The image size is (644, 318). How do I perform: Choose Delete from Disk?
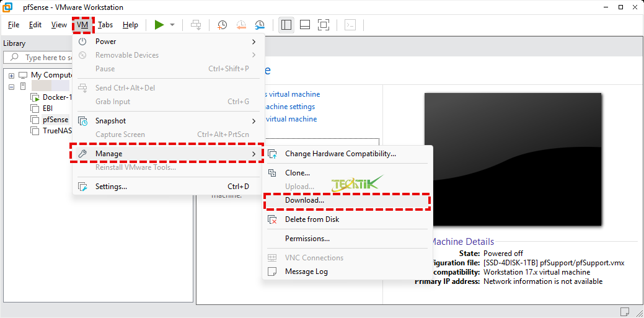tap(348, 219)
